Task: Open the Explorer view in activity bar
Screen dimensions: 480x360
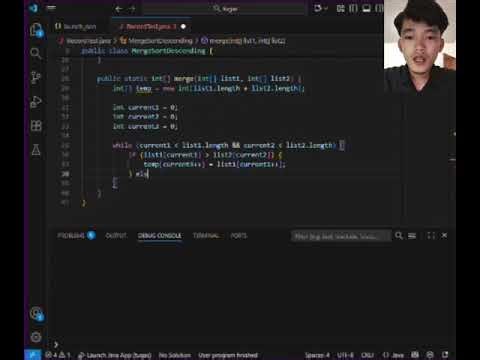Action: (x=36, y=30)
